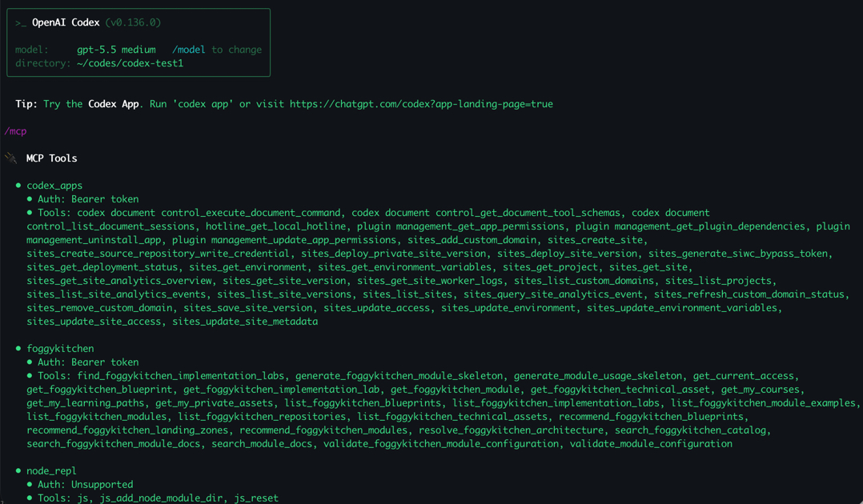Click js_reset tool name
Screen dimensions: 863x504
point(256,498)
